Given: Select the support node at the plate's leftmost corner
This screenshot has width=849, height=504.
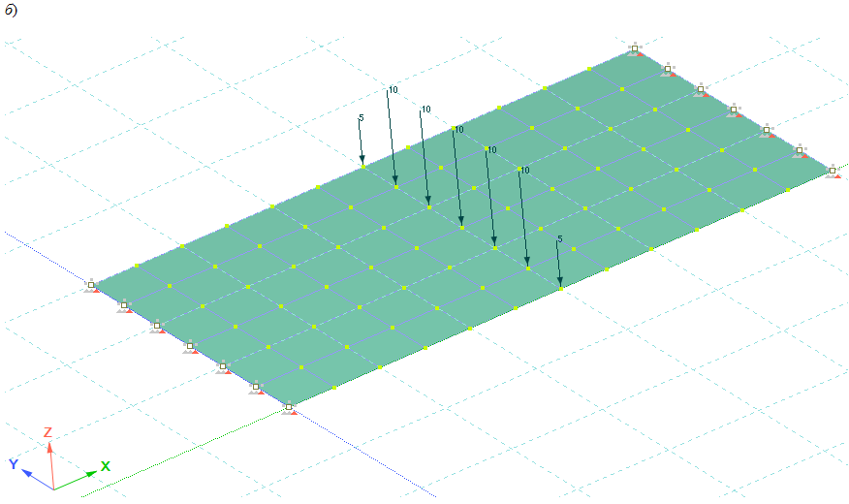Looking at the screenshot, I should tap(91, 286).
